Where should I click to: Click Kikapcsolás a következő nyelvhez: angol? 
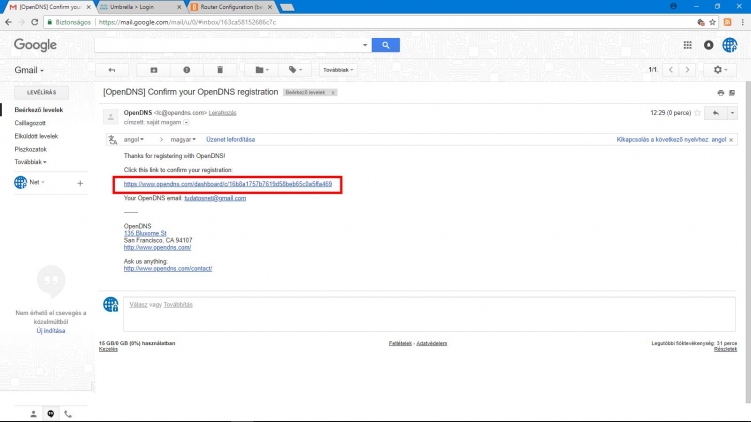tap(671, 139)
